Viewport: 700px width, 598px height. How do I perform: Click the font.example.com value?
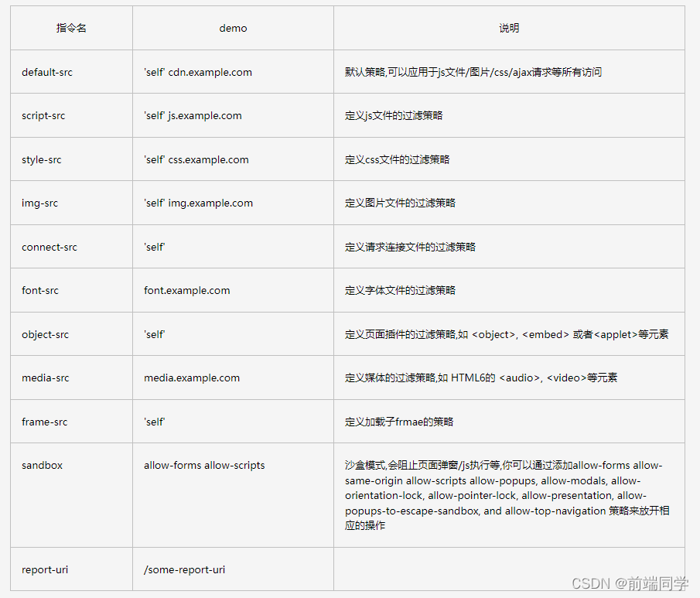point(187,290)
